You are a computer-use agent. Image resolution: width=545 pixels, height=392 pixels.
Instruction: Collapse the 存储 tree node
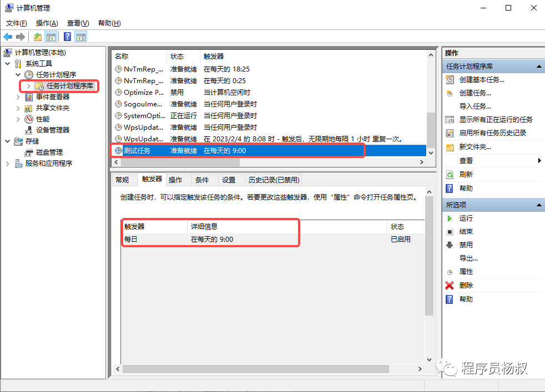pyautogui.click(x=8, y=141)
